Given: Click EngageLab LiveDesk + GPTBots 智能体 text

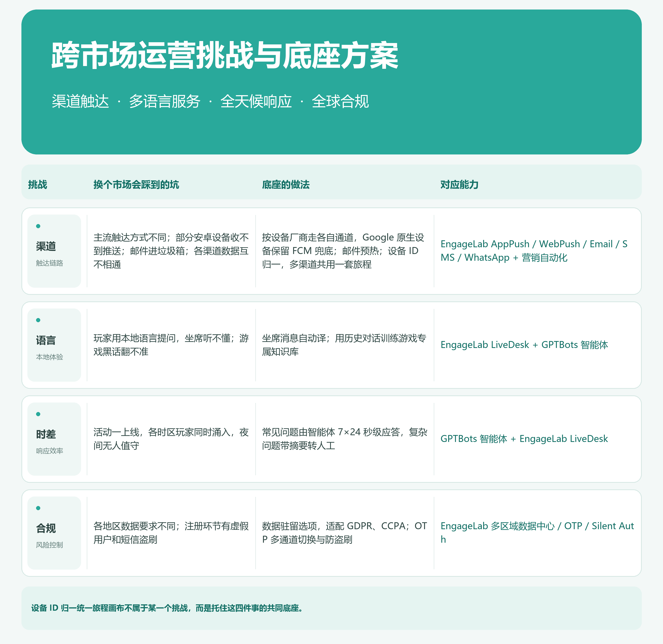Looking at the screenshot, I should click(x=524, y=345).
